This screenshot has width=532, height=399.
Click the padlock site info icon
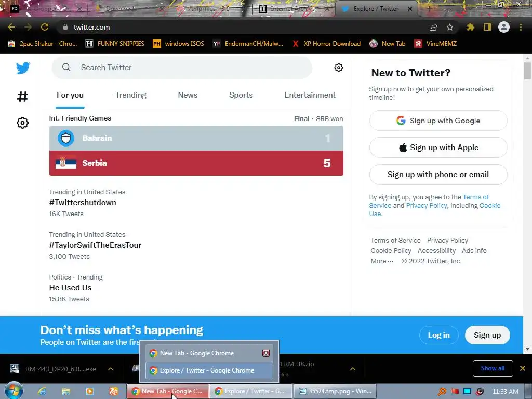pyautogui.click(x=65, y=27)
